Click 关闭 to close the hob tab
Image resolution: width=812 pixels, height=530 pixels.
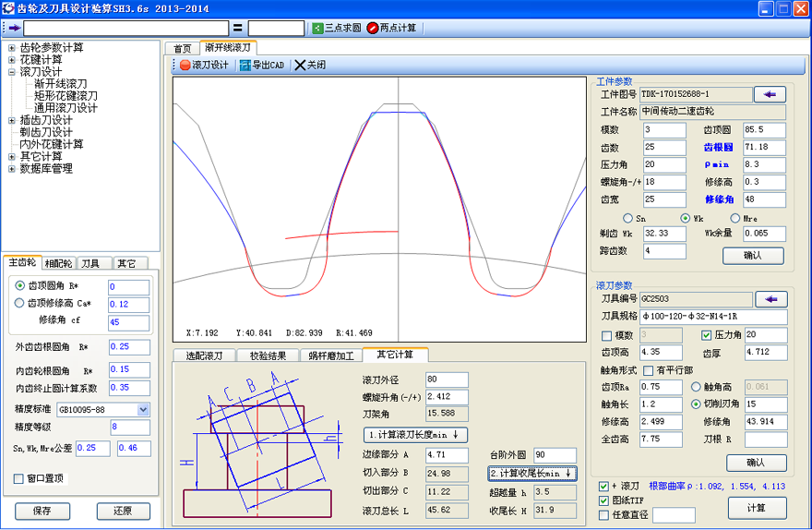310,65
